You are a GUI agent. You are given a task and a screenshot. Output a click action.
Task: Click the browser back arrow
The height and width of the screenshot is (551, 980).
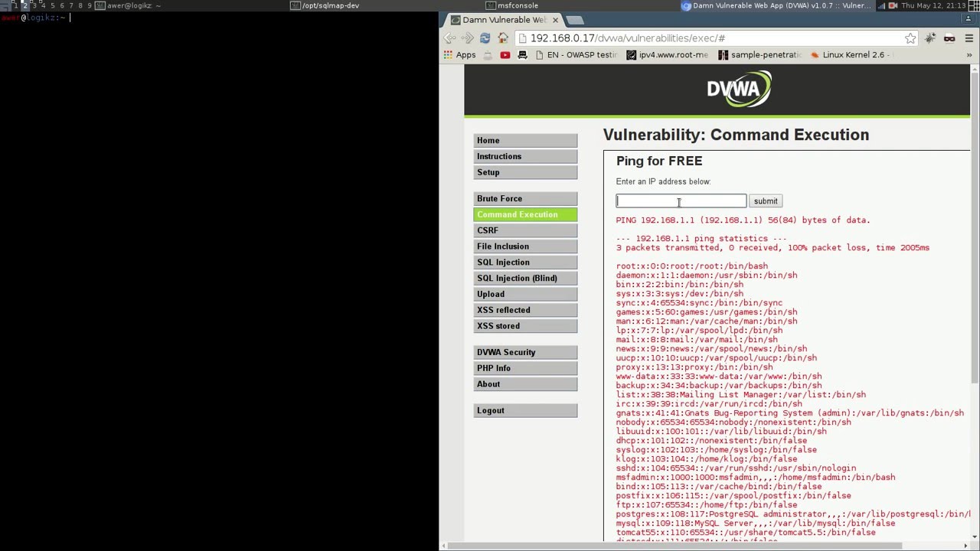[x=449, y=38]
